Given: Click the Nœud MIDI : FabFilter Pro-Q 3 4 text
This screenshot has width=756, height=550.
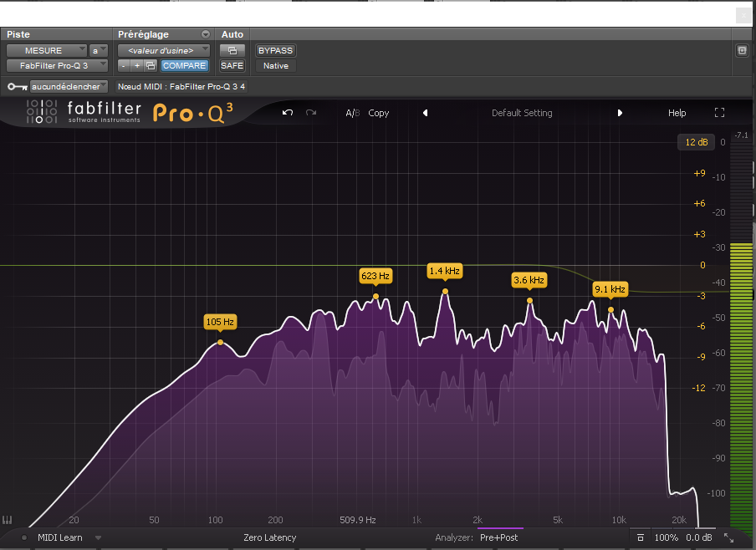Looking at the screenshot, I should coord(181,87).
